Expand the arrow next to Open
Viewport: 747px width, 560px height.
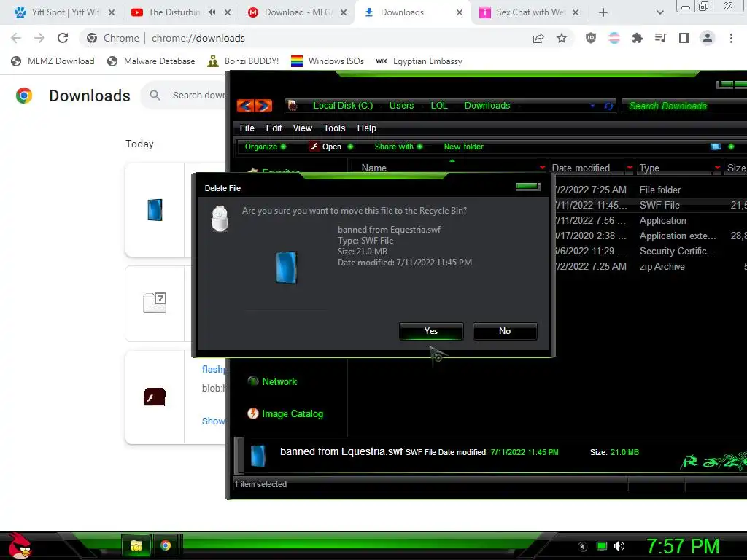(x=350, y=147)
